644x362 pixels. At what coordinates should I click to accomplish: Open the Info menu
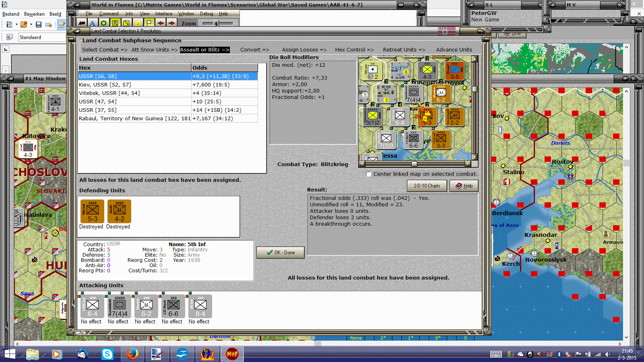point(129,14)
